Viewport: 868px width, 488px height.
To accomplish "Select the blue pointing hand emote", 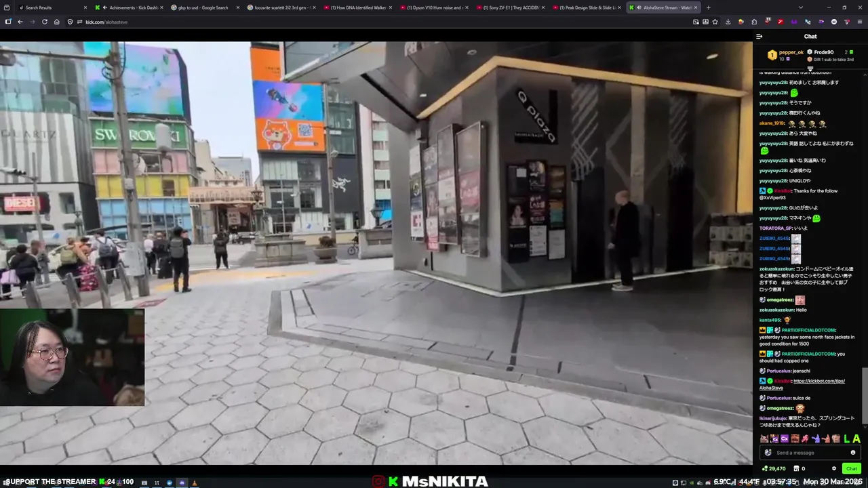I will pos(816,439).
